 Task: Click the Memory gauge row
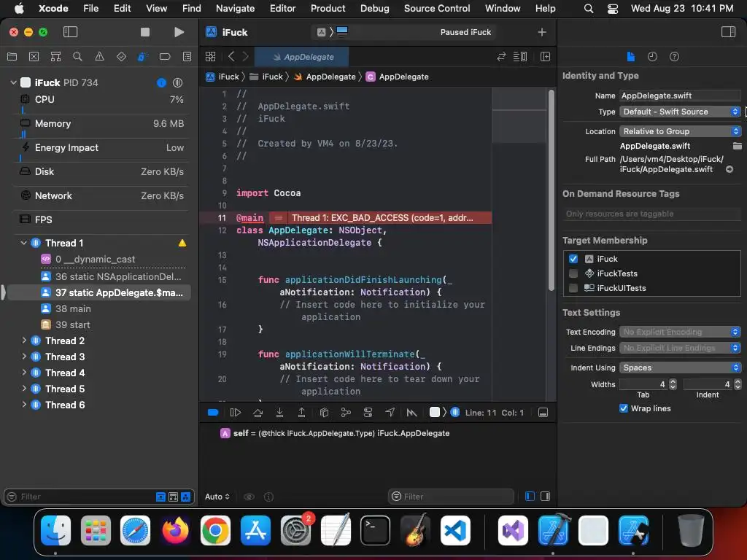[101, 123]
